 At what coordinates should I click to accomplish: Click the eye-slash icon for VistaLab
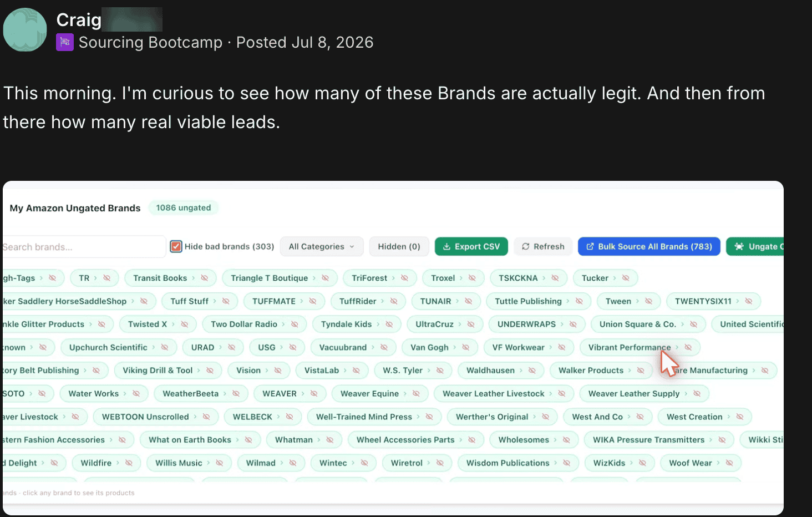pos(356,371)
